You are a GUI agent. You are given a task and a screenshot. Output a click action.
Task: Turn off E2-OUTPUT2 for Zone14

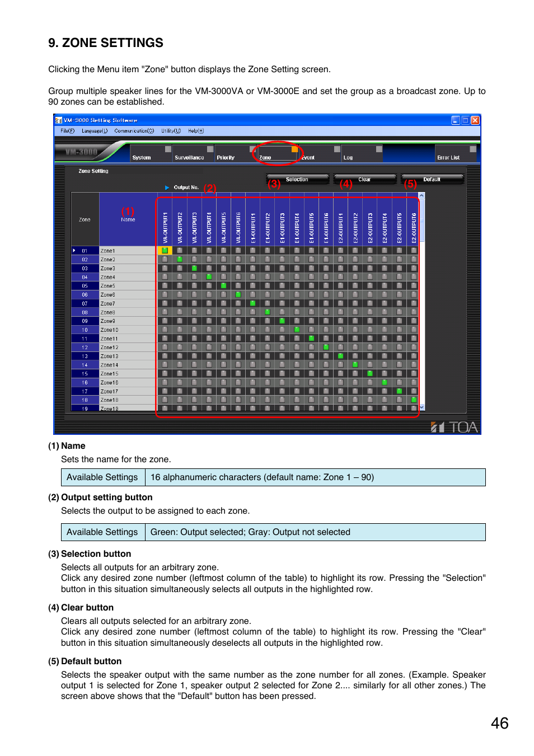point(355,365)
